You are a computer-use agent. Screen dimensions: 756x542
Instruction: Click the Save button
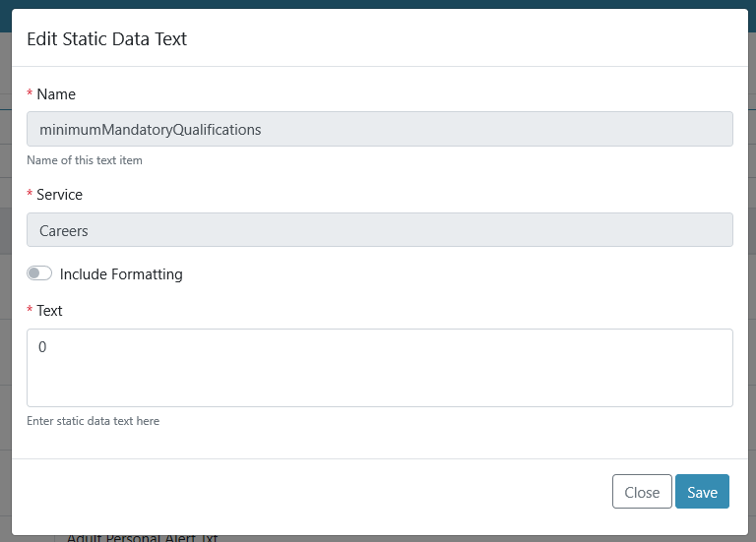pyautogui.click(x=702, y=492)
